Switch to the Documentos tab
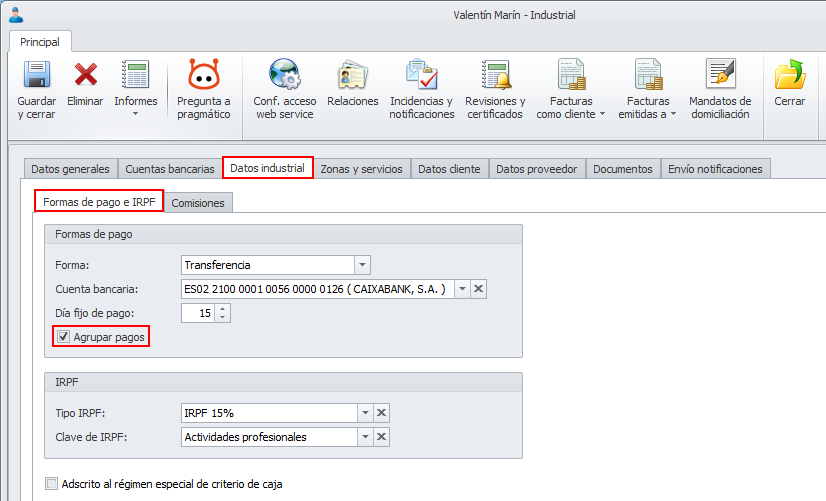The image size is (826, 501). 623,169
